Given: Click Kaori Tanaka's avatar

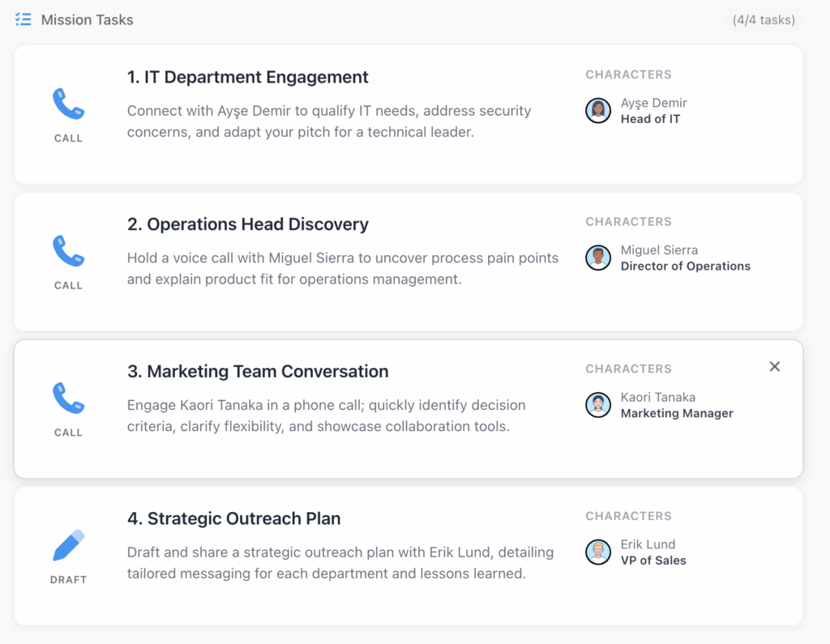Looking at the screenshot, I should coord(598,405).
